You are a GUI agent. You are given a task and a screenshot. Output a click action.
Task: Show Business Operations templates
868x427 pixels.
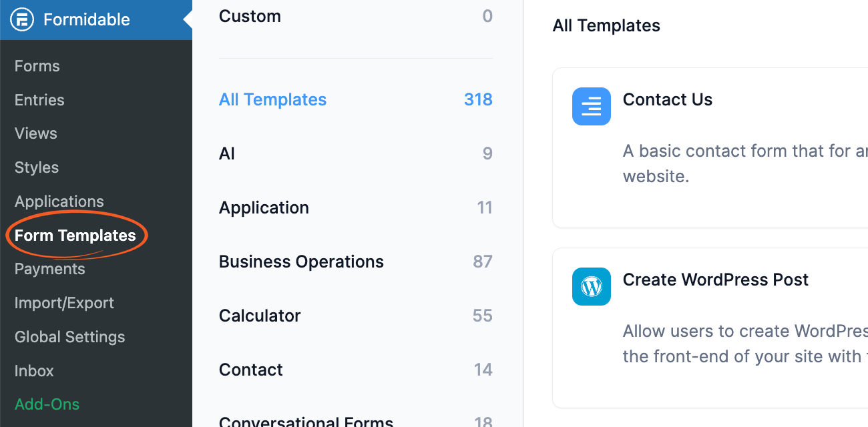(x=301, y=261)
